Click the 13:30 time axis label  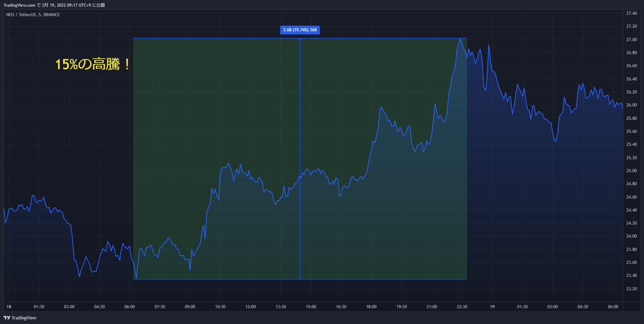coord(281,307)
